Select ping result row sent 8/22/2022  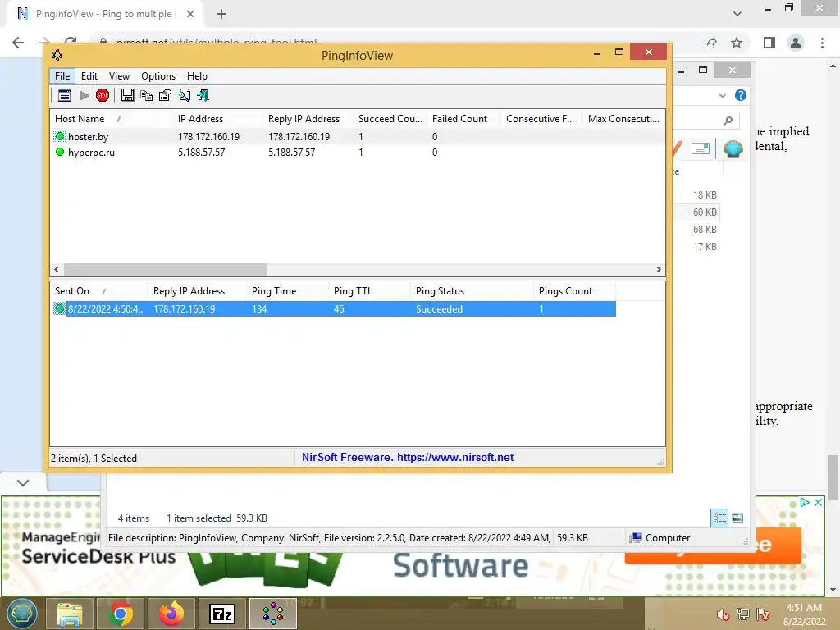(x=334, y=309)
